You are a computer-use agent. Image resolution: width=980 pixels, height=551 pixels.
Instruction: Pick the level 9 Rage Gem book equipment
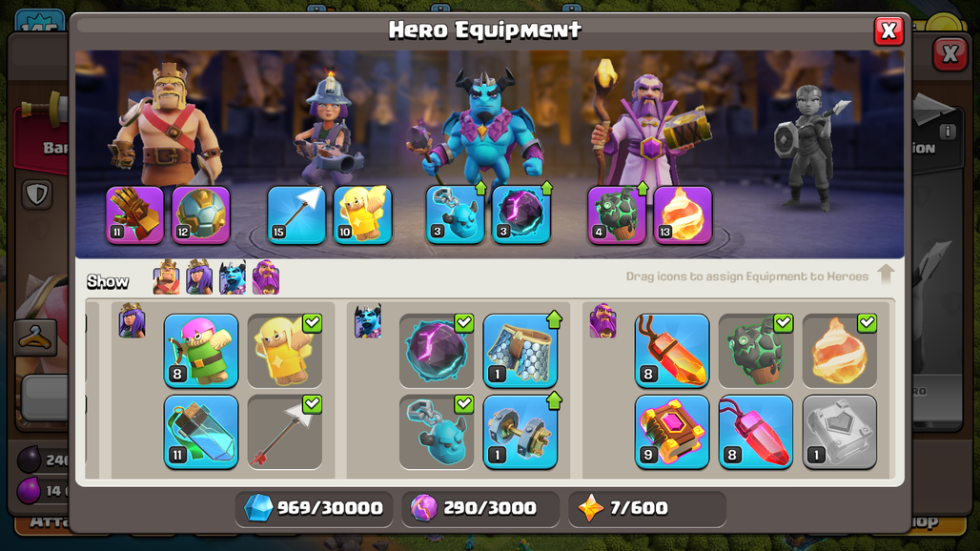tap(672, 432)
